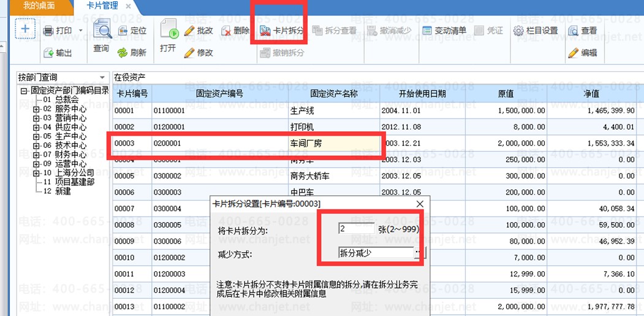This screenshot has height=316, width=644.
Task: Close the 卡片管理 tab
Action: 128,6
